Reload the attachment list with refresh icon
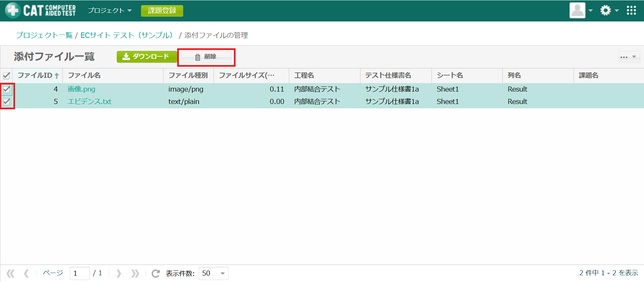This screenshot has height=282, width=644. click(x=155, y=274)
